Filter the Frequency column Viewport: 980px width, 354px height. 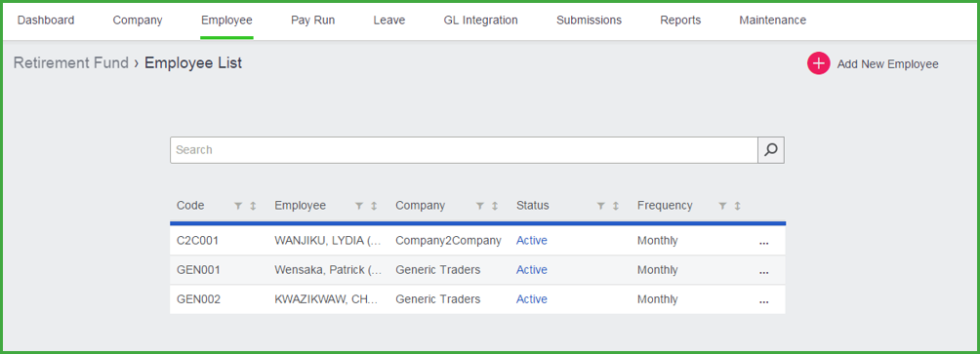click(722, 206)
